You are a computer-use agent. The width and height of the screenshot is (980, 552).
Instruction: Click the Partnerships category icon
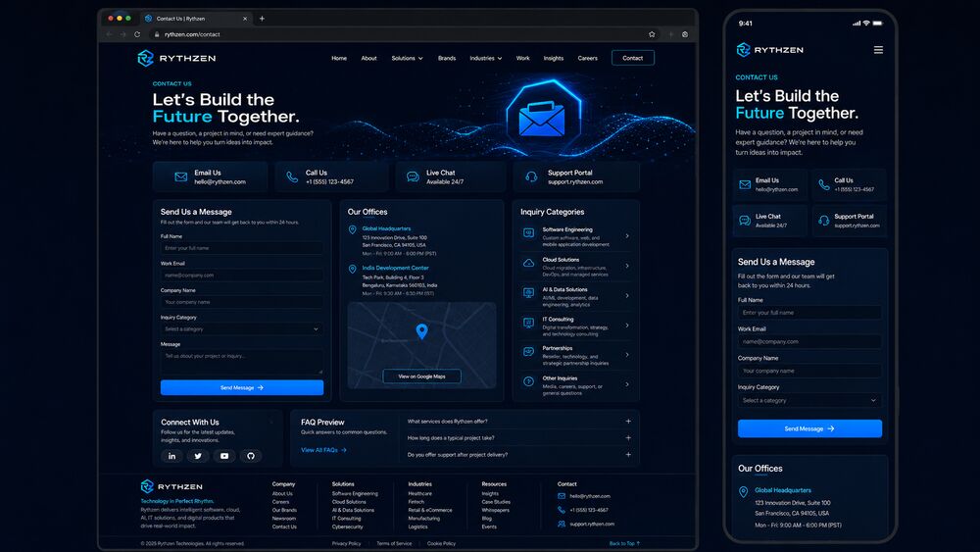[529, 352]
